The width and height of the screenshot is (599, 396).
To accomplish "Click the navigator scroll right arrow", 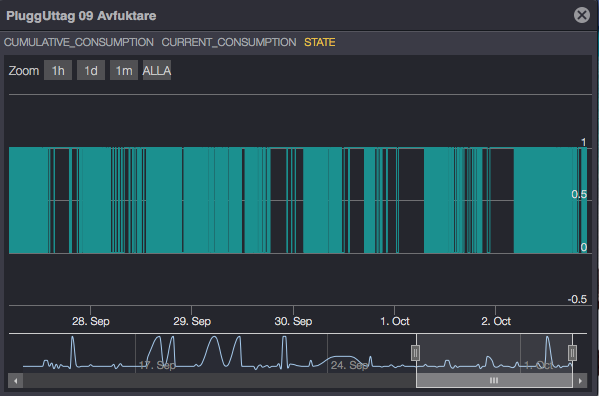I will click(x=580, y=380).
